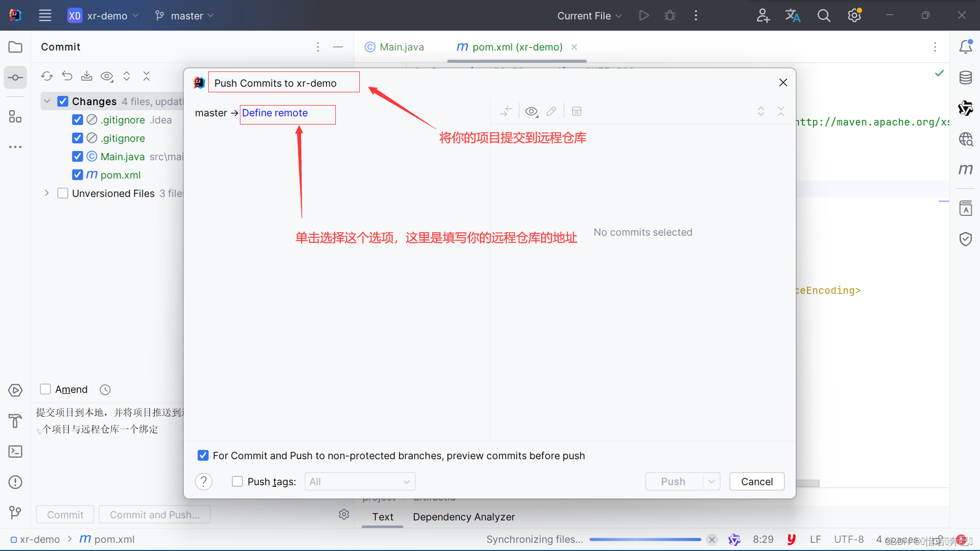The image size is (980, 551).
Task: Open the Commit tool window
Action: 15,78
